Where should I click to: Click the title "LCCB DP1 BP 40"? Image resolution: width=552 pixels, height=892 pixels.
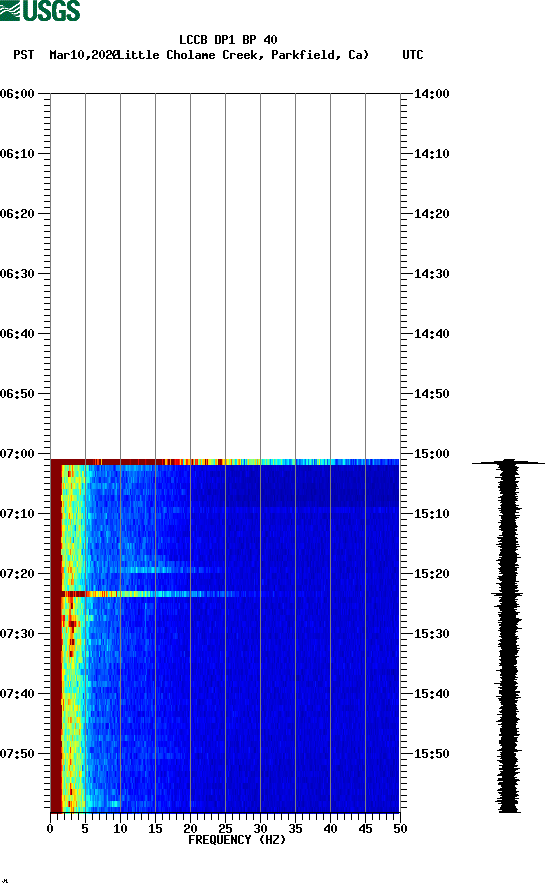click(x=228, y=40)
